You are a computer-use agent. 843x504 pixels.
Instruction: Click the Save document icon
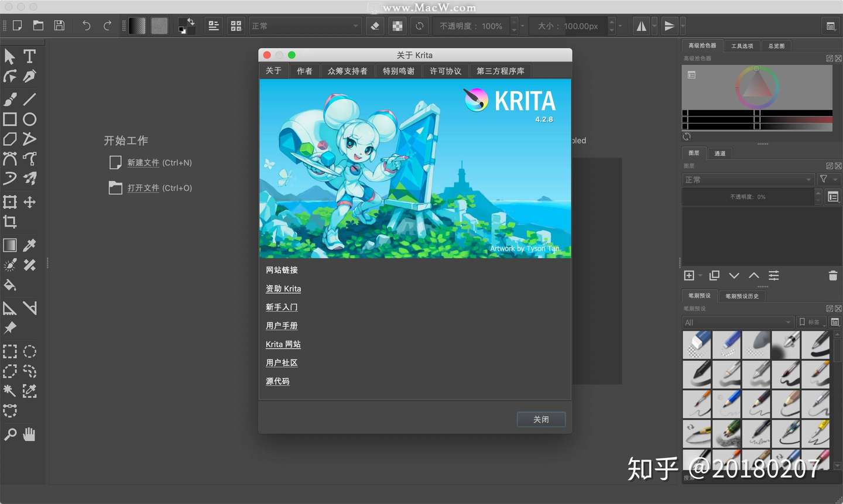59,26
